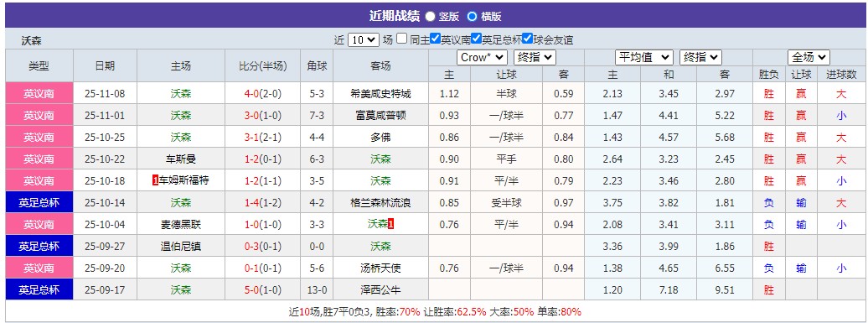Click handicap 平手 cell
Image resolution: width=868 pixels, height=323 pixels.
pos(507,159)
